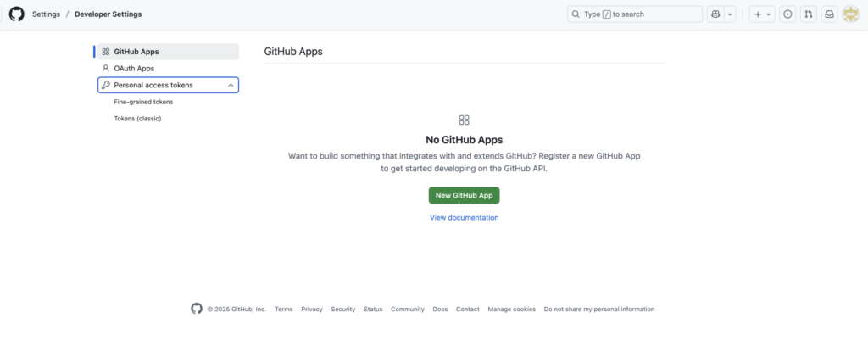Click the key icon beside Personal access tokens
This screenshot has width=868, height=363.
pos(106,85)
